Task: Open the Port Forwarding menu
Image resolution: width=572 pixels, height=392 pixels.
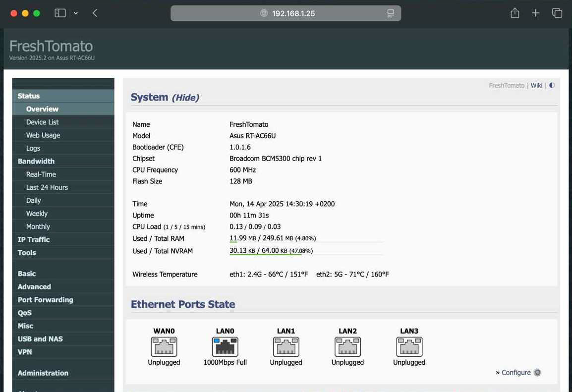Action: [x=63, y=300]
